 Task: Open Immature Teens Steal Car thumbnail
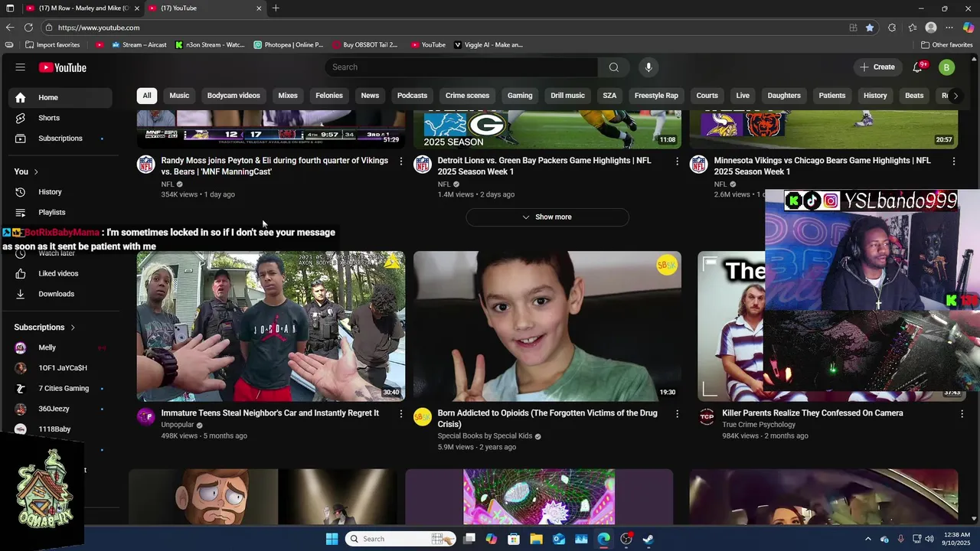(271, 326)
